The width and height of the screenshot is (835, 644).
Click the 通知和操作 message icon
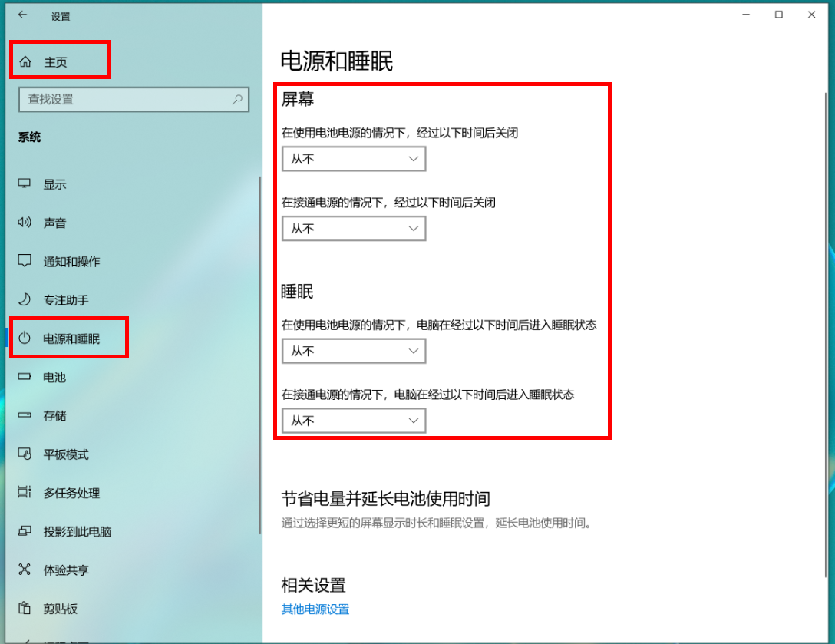point(25,261)
